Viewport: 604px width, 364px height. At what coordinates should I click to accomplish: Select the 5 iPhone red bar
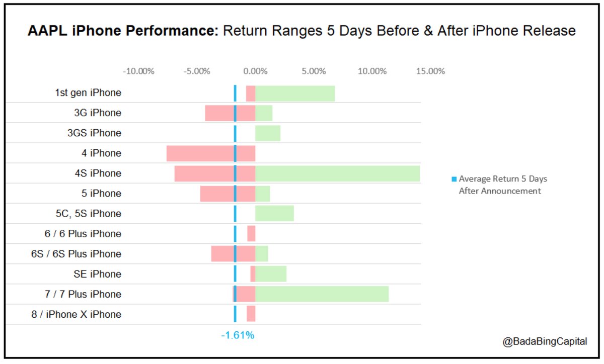(x=217, y=194)
